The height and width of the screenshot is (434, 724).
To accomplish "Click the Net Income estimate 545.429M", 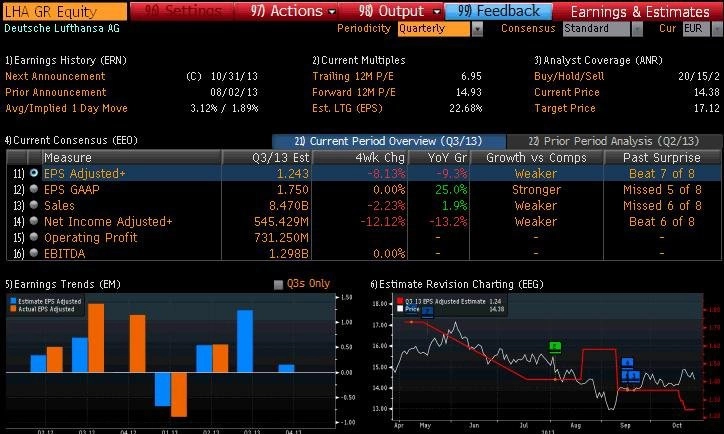I will coord(281,222).
